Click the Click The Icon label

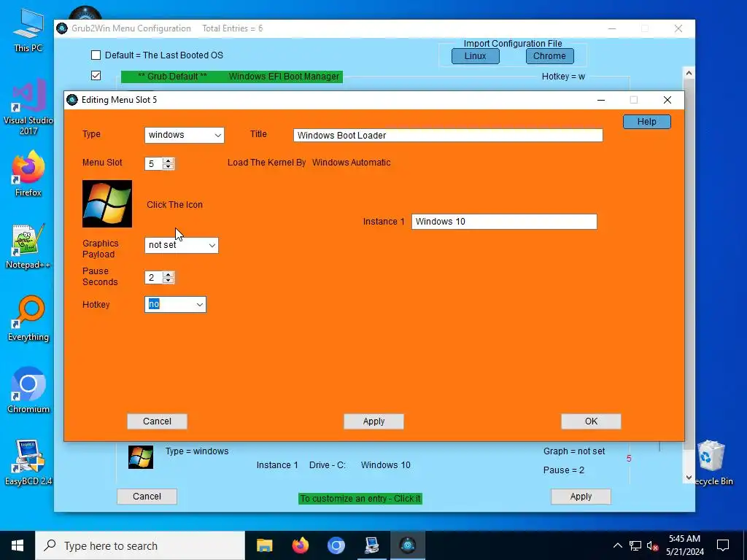pos(174,205)
